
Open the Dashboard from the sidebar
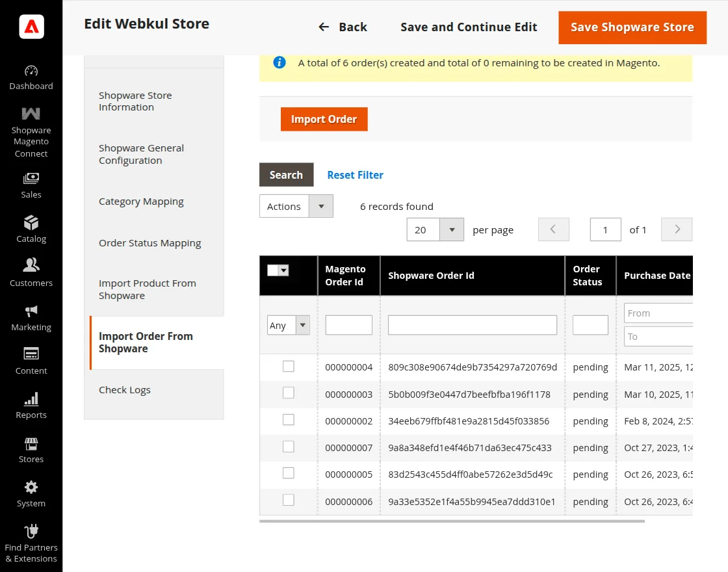tap(31, 75)
